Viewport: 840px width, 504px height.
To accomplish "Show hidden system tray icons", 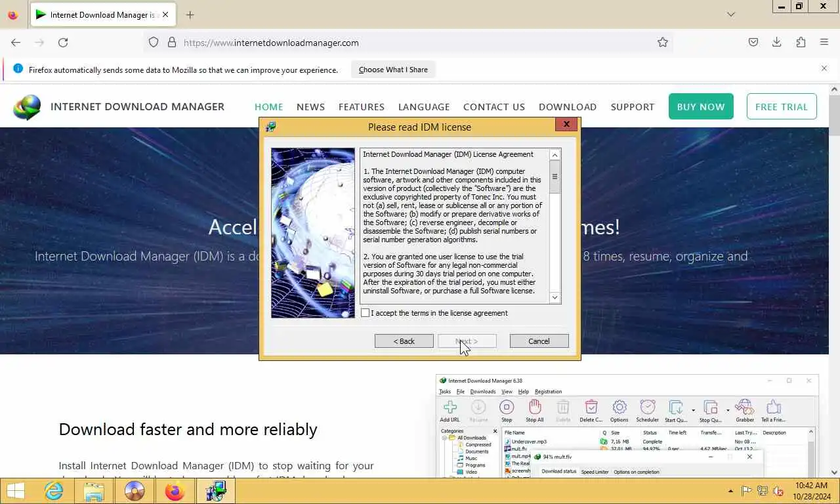I will coord(730,491).
